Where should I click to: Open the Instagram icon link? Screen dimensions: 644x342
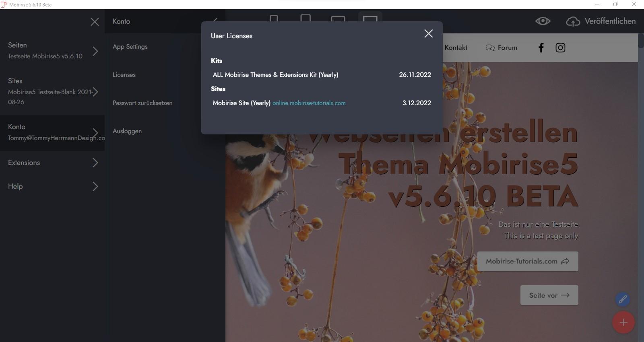pos(560,48)
